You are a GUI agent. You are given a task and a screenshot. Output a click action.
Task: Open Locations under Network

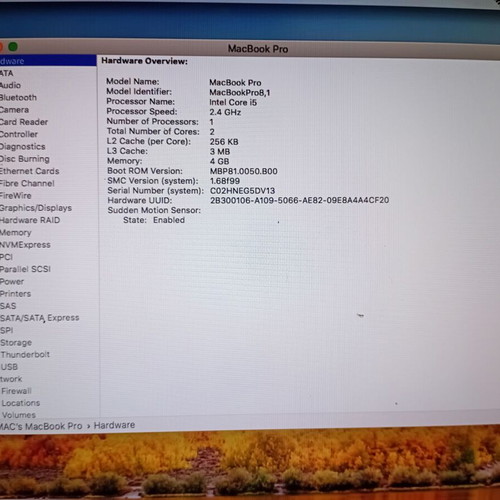[x=21, y=403]
